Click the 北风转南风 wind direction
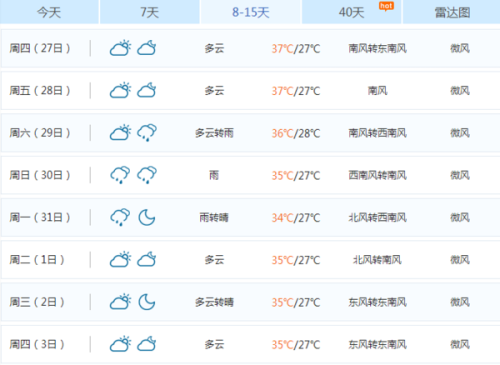This screenshot has width=500, height=365. [378, 260]
